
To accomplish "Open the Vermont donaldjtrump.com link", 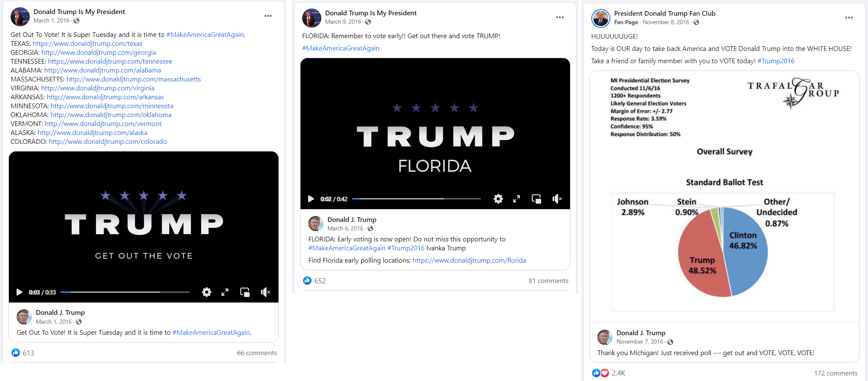I will coord(103,124).
